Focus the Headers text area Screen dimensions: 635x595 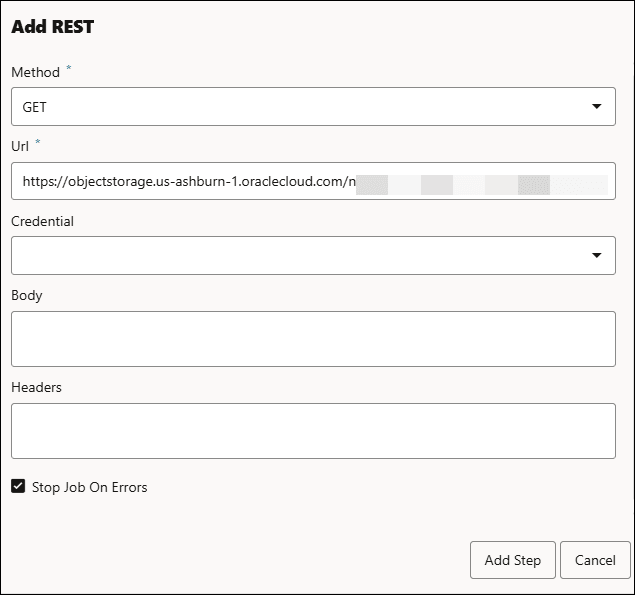[313, 430]
